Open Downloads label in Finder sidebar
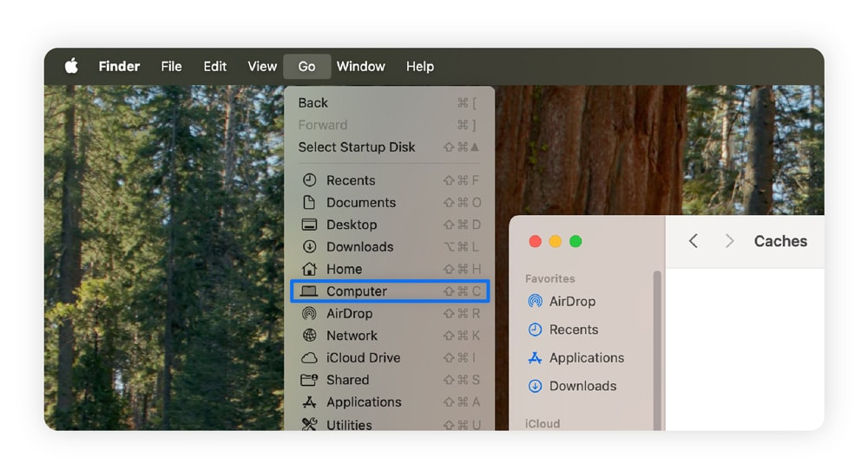 582,386
